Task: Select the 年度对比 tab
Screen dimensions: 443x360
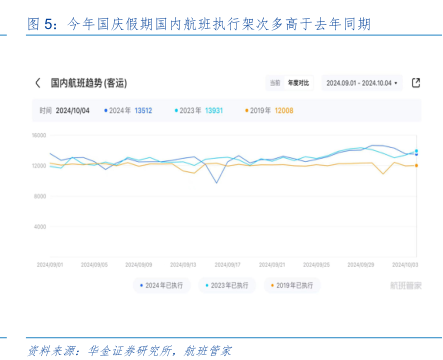Action: click(x=298, y=83)
